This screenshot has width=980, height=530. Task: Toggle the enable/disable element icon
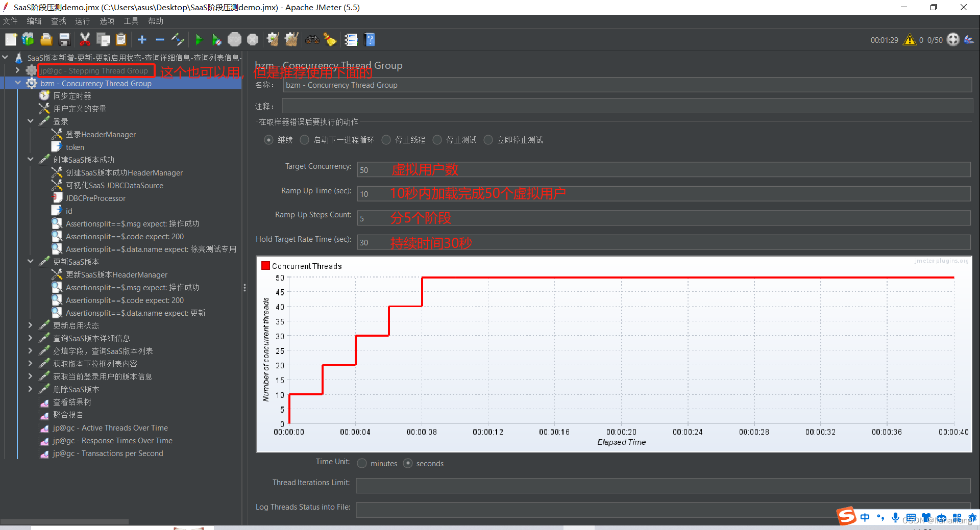point(178,40)
